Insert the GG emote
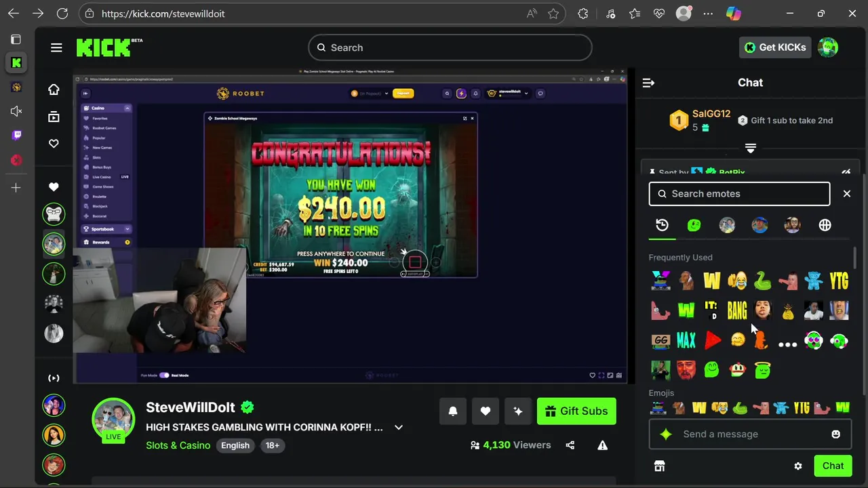Screen dimensions: 868x488 tap(660, 340)
